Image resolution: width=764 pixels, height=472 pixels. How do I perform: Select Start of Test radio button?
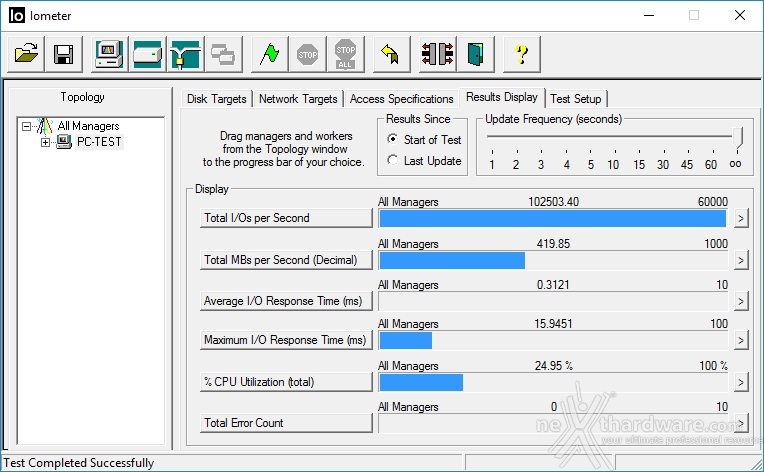coord(392,139)
